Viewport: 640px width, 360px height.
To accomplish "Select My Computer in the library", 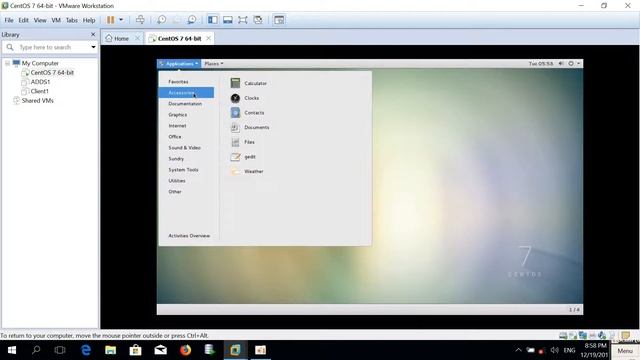I will [40, 63].
